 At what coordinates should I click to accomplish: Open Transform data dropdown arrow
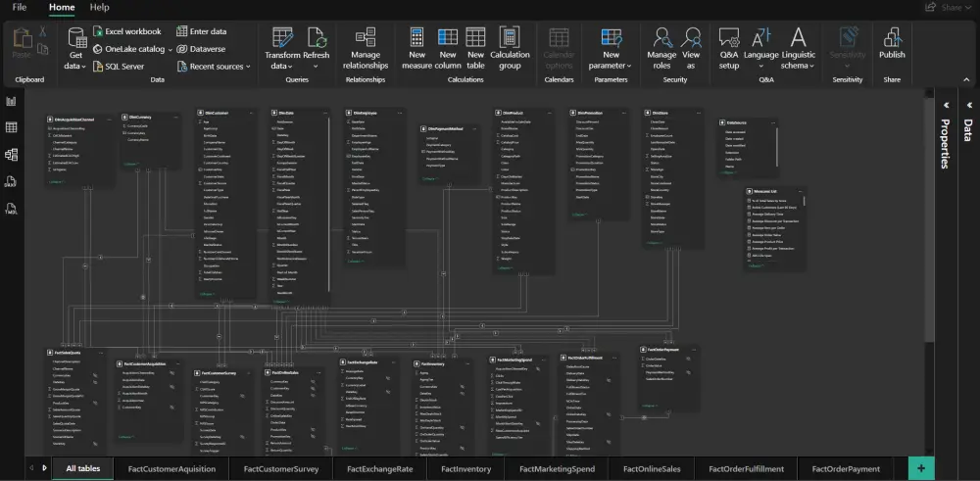[290, 67]
